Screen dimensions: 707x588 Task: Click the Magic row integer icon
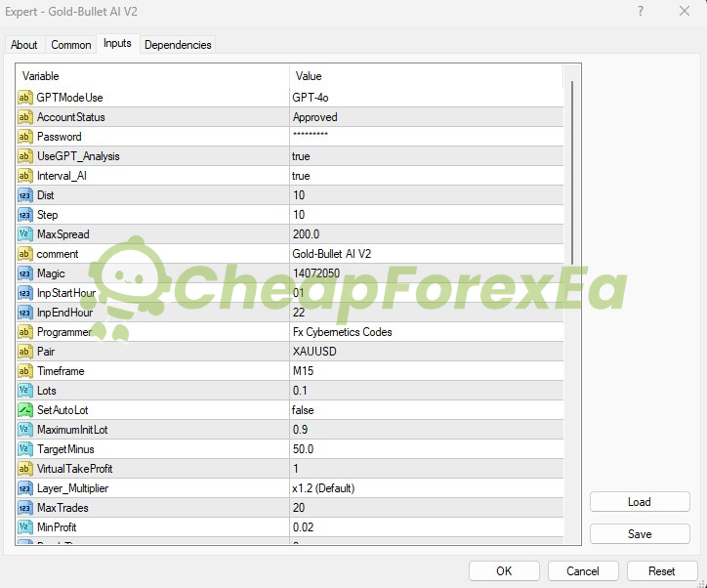[24, 273]
